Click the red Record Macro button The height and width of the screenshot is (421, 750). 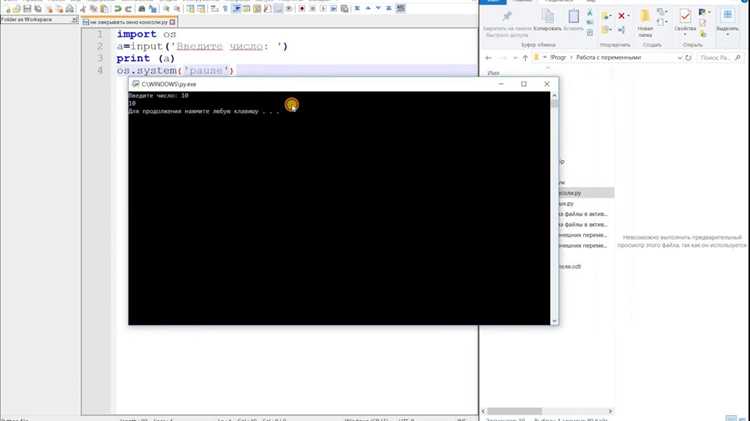(302, 9)
